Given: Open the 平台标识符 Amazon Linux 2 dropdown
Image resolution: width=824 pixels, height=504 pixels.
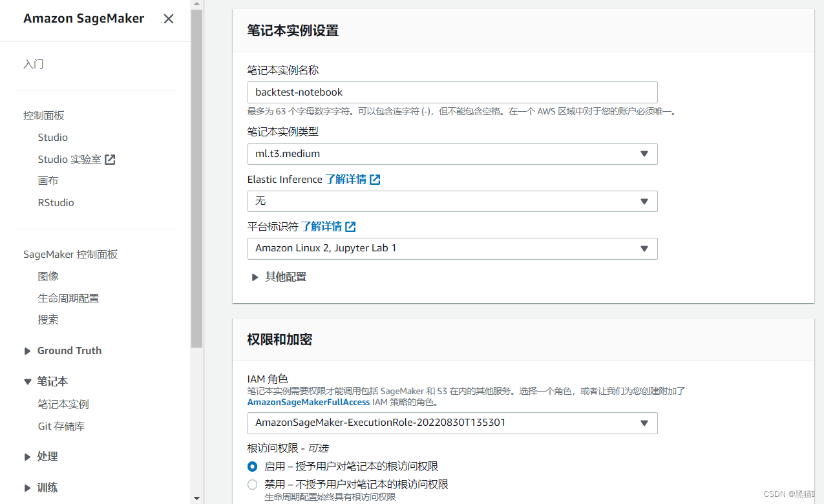Looking at the screenshot, I should click(x=452, y=248).
